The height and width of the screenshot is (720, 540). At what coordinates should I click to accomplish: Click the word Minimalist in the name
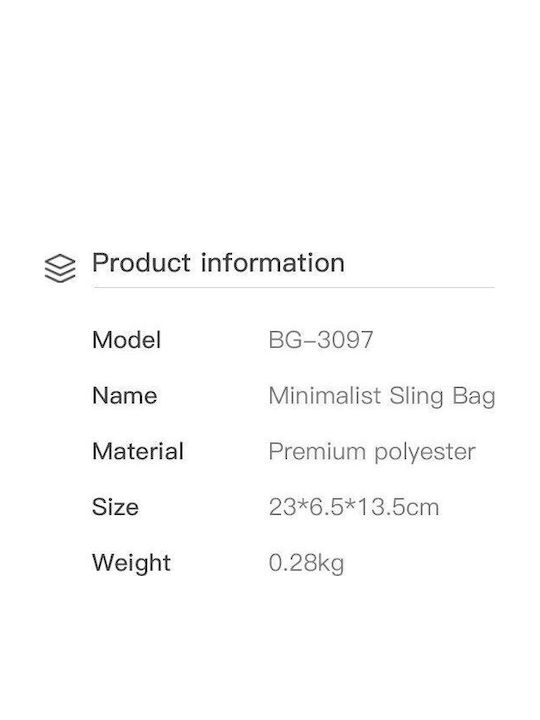coord(325,396)
